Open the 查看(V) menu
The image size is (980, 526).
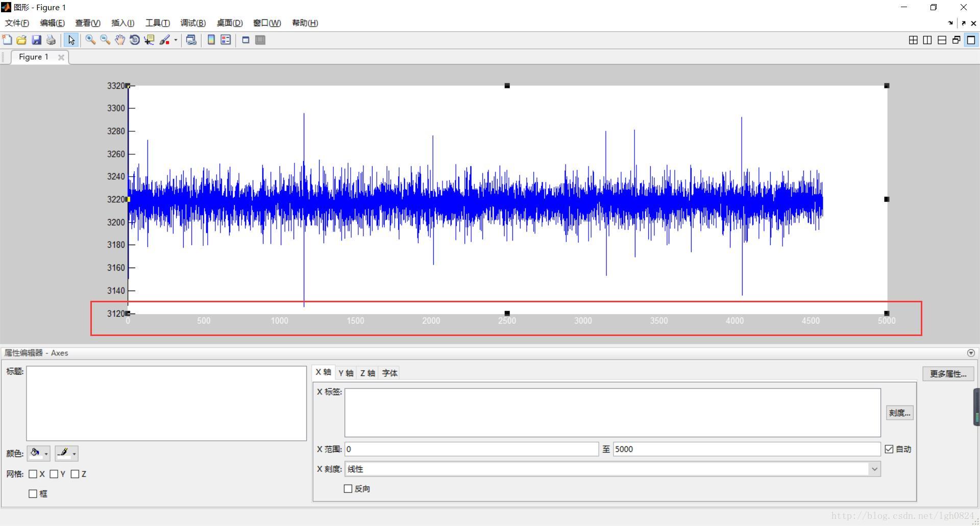click(x=87, y=23)
